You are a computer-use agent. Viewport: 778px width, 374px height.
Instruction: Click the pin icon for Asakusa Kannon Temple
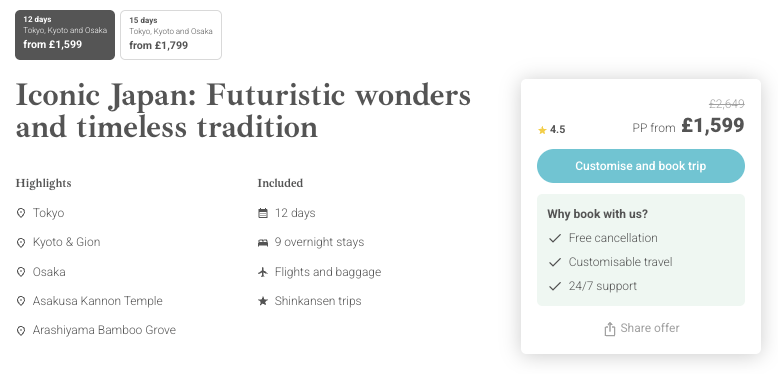pyautogui.click(x=21, y=301)
